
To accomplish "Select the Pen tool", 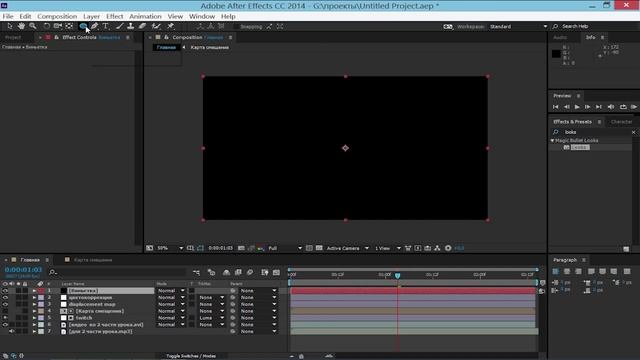I will tap(94, 26).
